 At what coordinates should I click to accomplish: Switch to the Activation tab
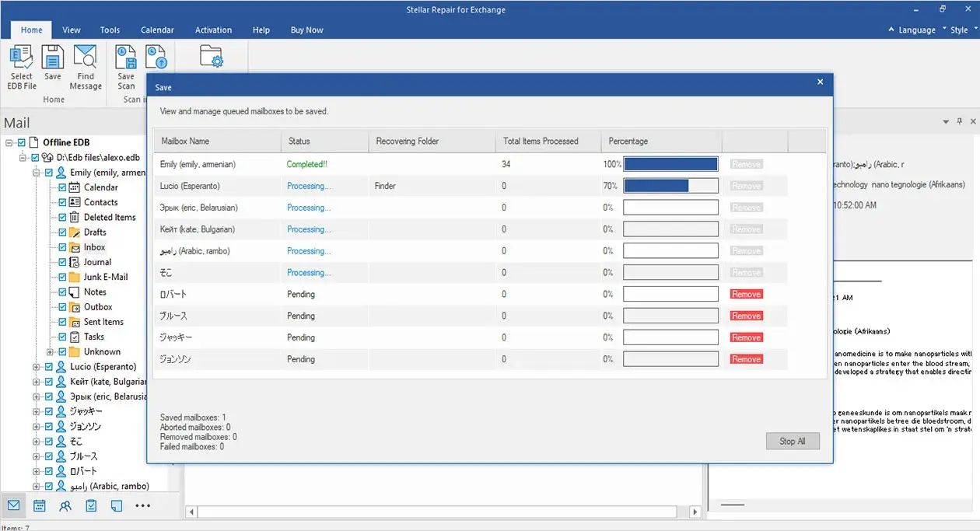(213, 30)
